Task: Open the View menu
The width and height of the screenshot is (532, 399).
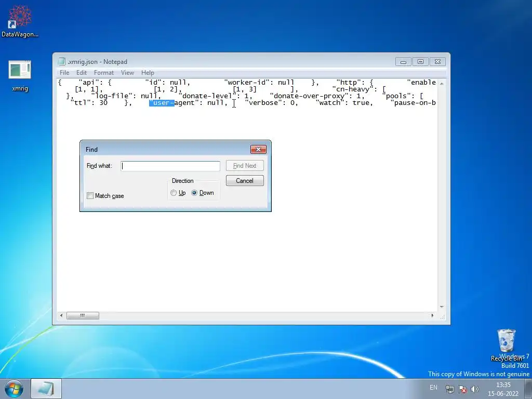Action: (x=128, y=73)
